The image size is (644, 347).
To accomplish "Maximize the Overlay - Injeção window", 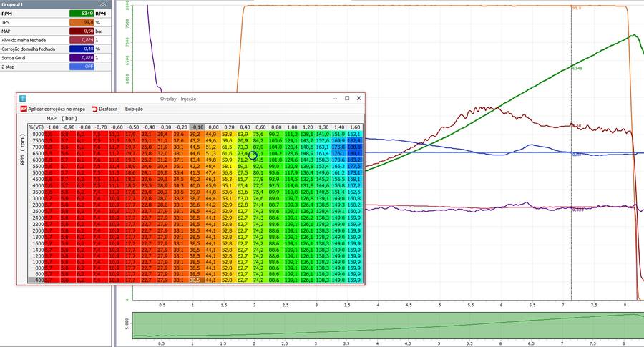I will tap(347, 98).
